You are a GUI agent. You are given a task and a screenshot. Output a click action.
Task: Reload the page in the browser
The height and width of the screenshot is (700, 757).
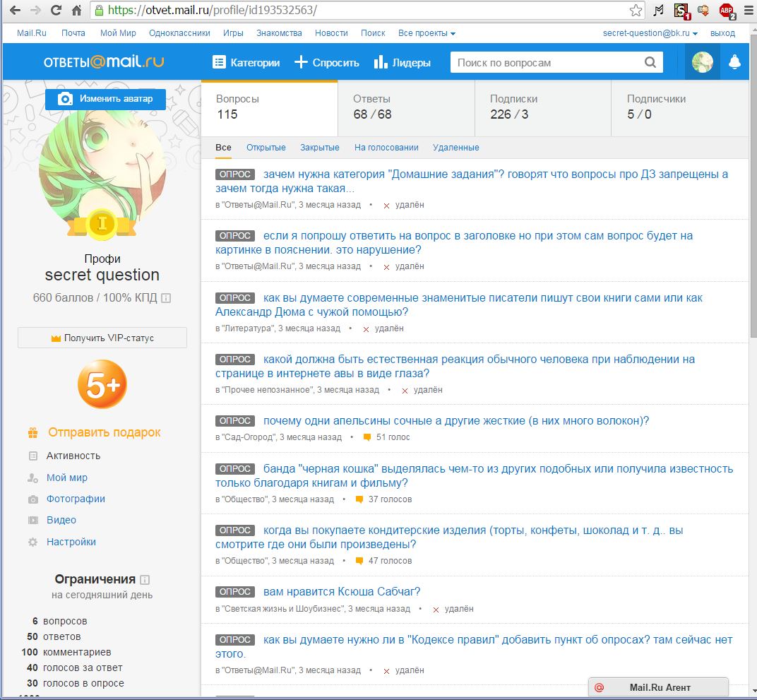click(56, 11)
